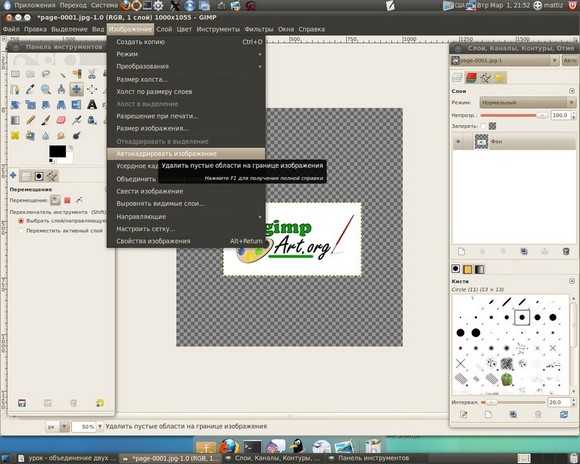Select the Eraser tool

tap(61, 120)
